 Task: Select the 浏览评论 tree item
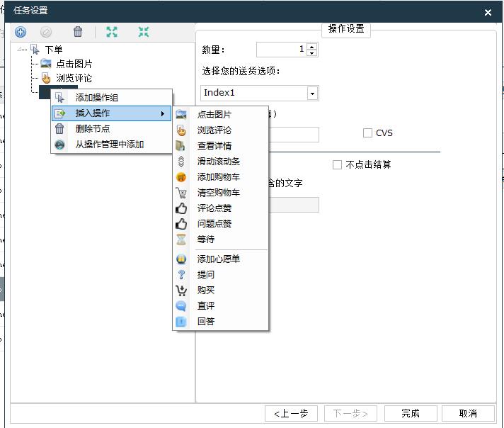click(x=74, y=78)
